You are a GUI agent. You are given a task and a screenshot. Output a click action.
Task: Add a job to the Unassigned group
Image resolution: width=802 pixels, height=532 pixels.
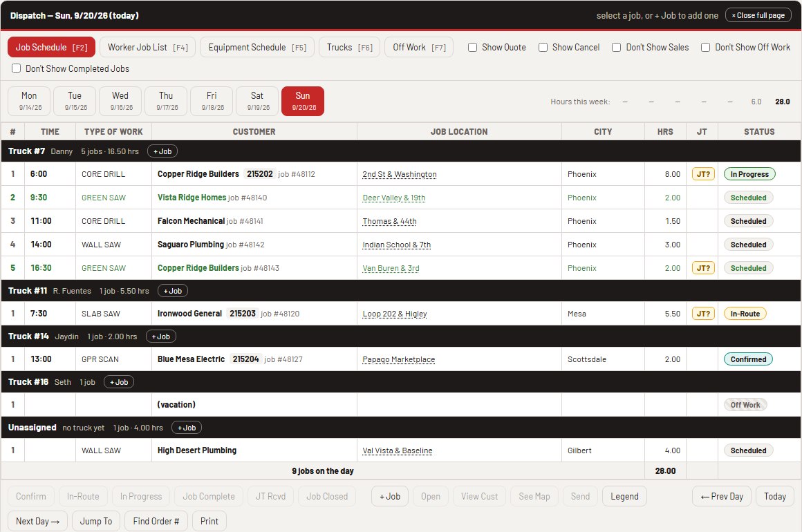coord(187,428)
